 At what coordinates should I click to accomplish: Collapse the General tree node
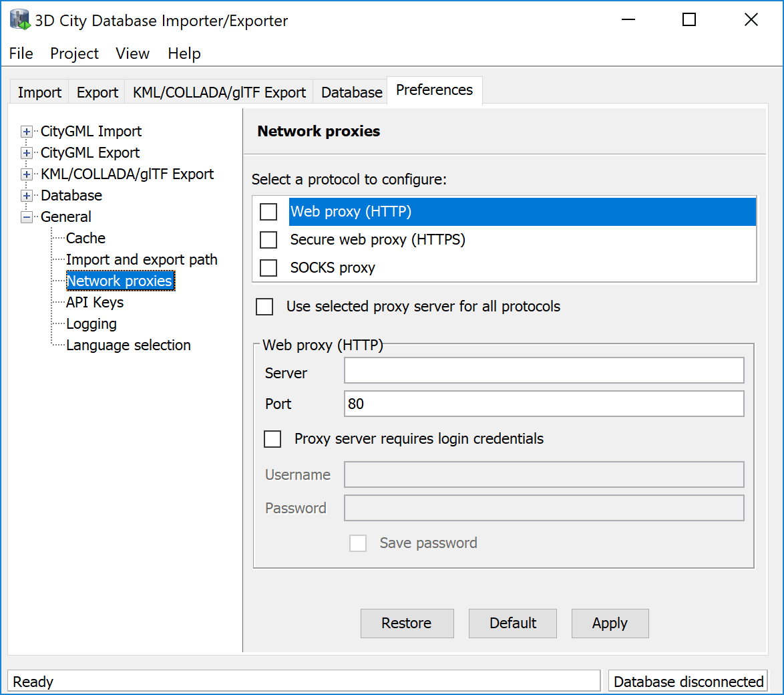[x=26, y=217]
